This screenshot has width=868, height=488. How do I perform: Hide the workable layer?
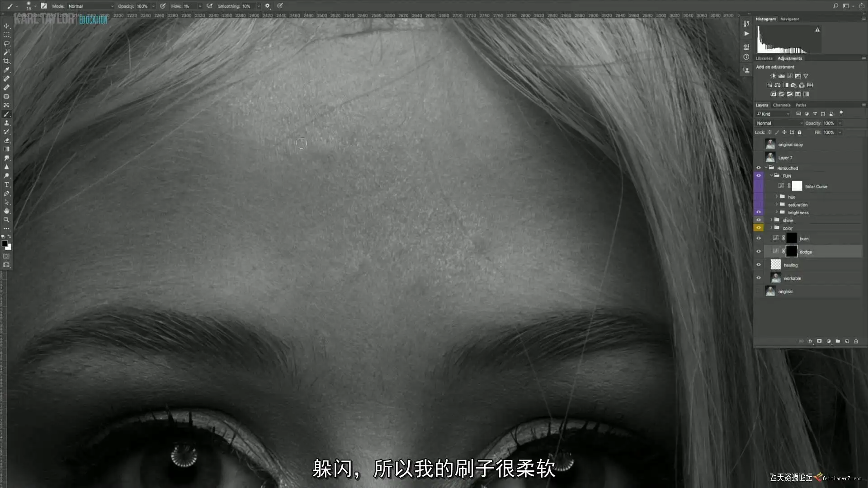pos(759,278)
